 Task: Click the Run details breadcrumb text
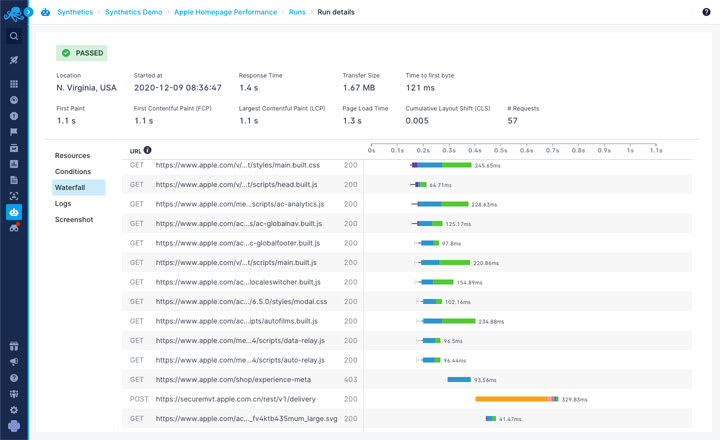pos(336,12)
